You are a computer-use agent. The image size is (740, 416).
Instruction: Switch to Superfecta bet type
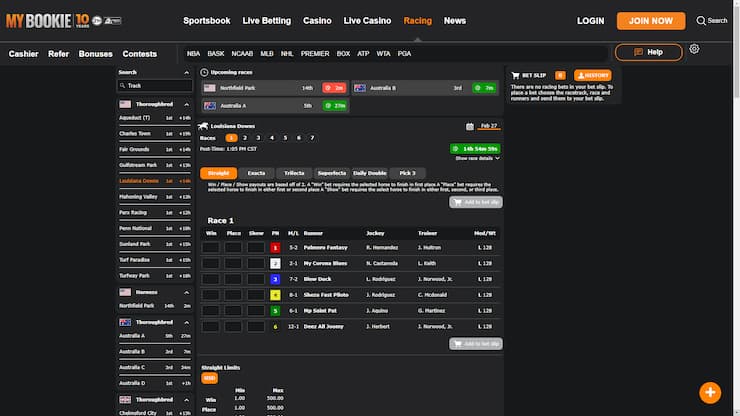click(x=332, y=173)
